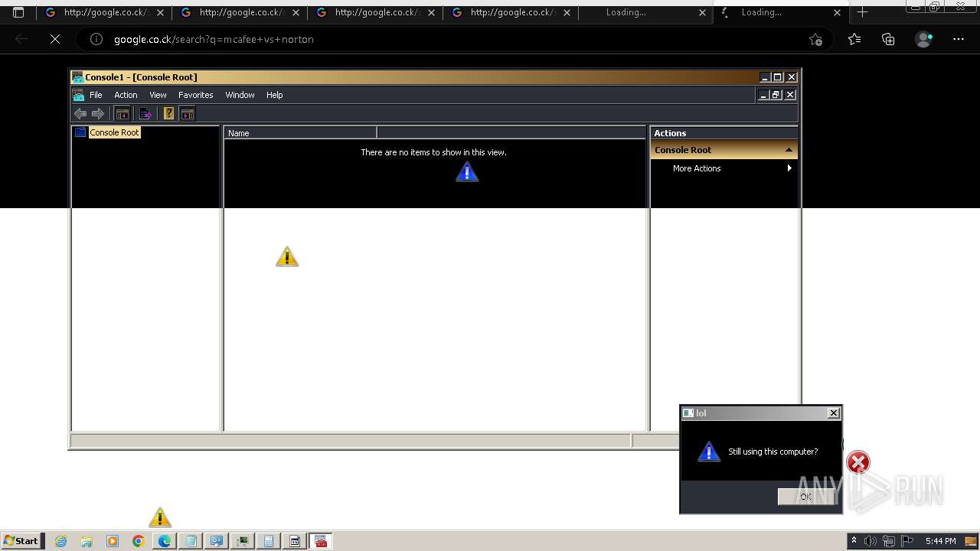This screenshot has height=551, width=980.
Task: View site information icon in address bar
Action: pyautogui.click(x=96, y=39)
